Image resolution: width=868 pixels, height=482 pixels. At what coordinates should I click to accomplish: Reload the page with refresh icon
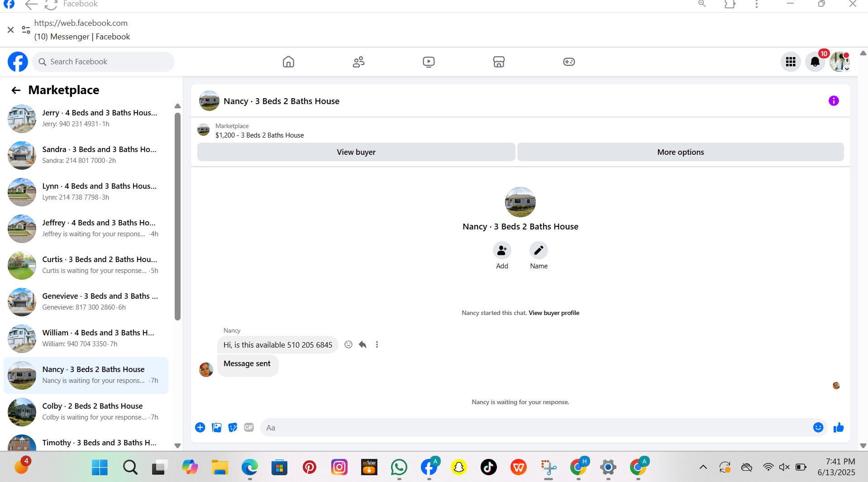click(x=51, y=5)
